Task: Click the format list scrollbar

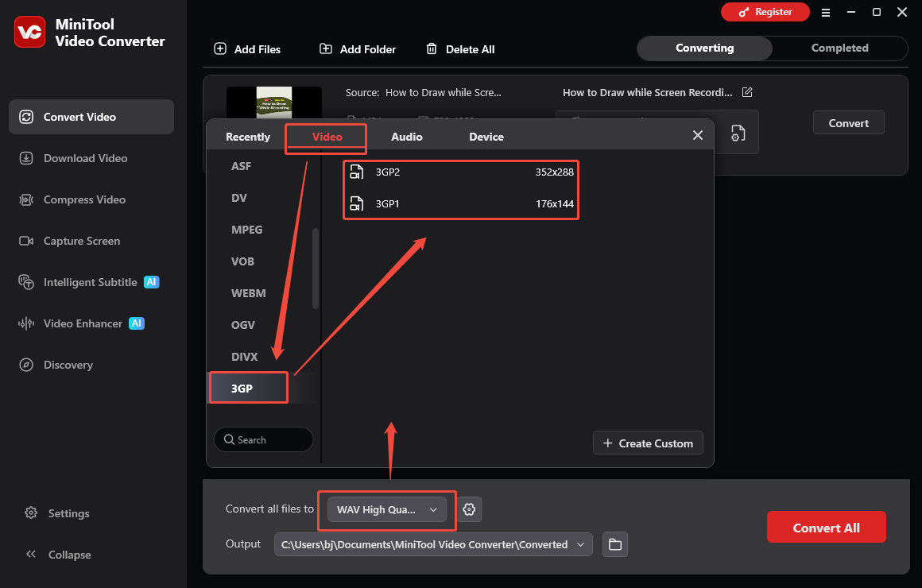Action: click(316, 268)
